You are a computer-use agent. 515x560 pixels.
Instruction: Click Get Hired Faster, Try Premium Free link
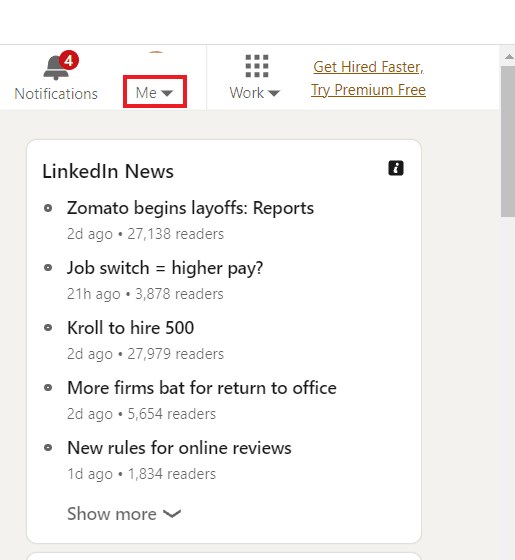click(x=369, y=78)
